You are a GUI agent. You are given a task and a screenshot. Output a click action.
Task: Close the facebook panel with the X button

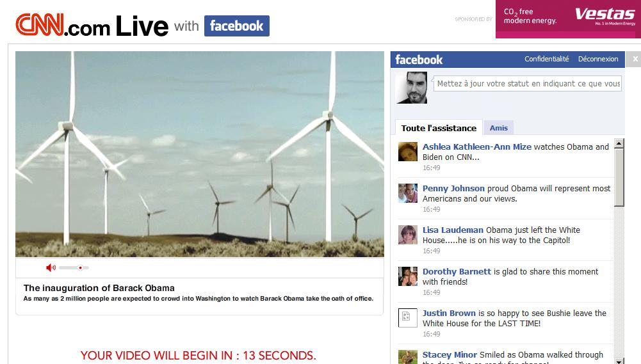click(x=635, y=59)
